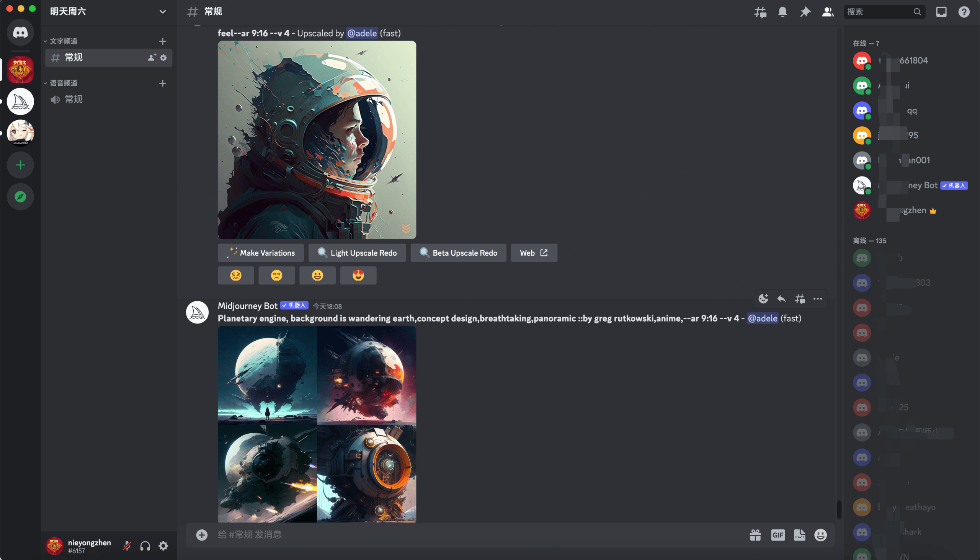Open the emoji picker
Viewport: 980px width, 560px height.
click(820, 535)
